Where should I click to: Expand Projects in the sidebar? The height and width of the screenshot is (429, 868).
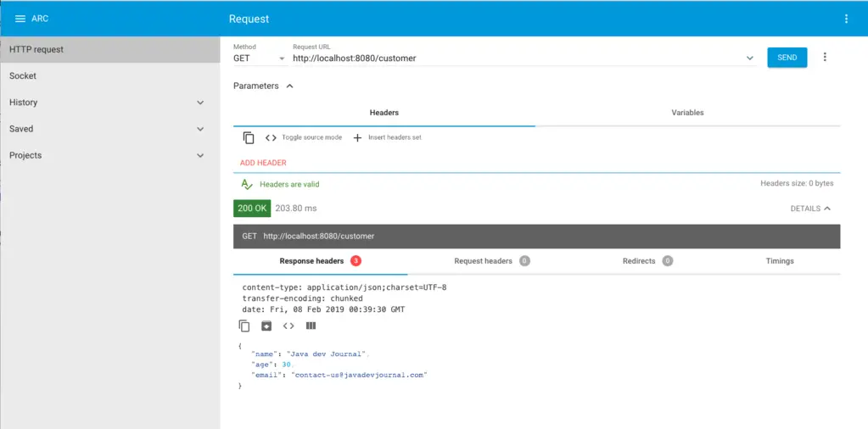point(200,155)
